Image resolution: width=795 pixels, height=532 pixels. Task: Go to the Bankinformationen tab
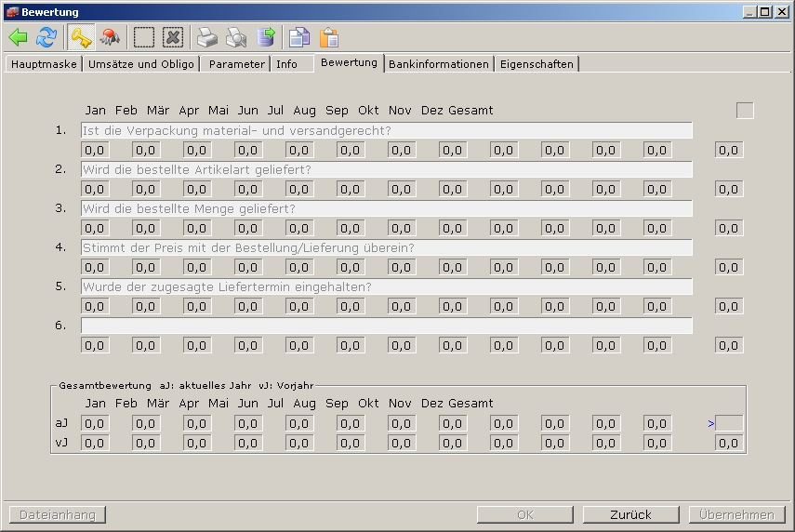[x=438, y=64]
